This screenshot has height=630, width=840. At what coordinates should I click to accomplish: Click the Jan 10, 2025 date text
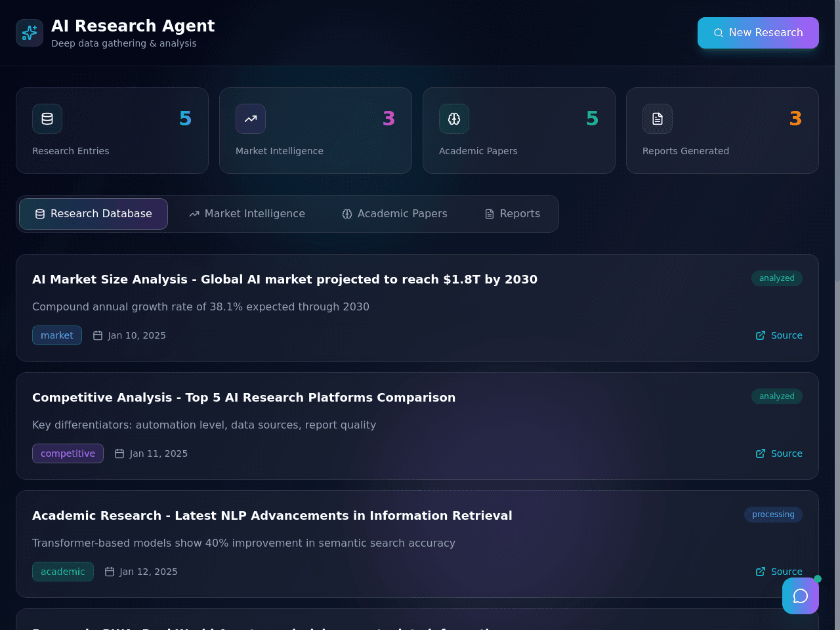137,335
